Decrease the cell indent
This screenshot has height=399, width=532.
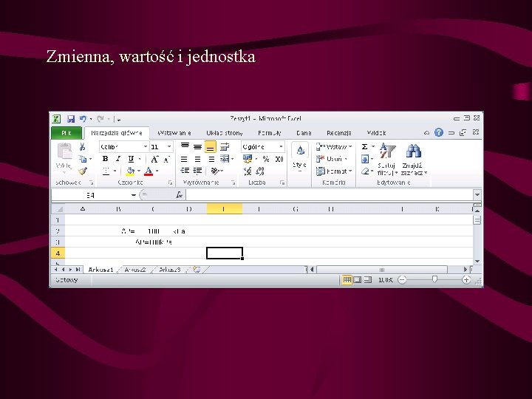pyautogui.click(x=185, y=171)
